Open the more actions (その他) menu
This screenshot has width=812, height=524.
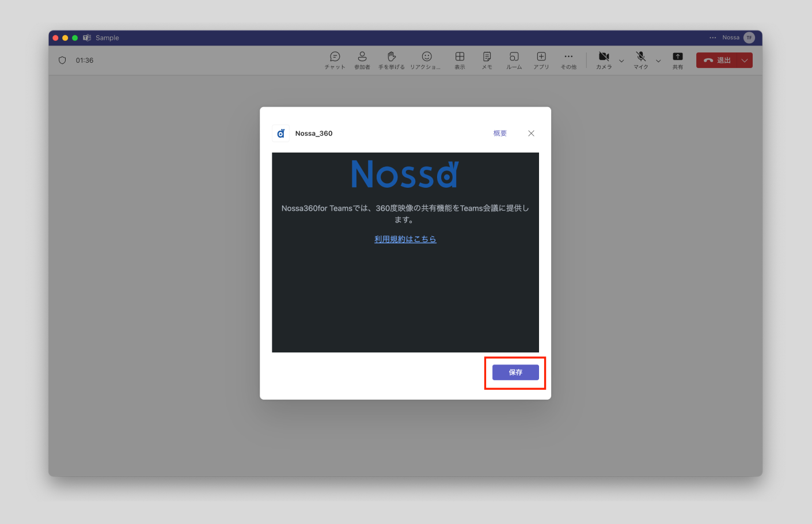click(568, 60)
